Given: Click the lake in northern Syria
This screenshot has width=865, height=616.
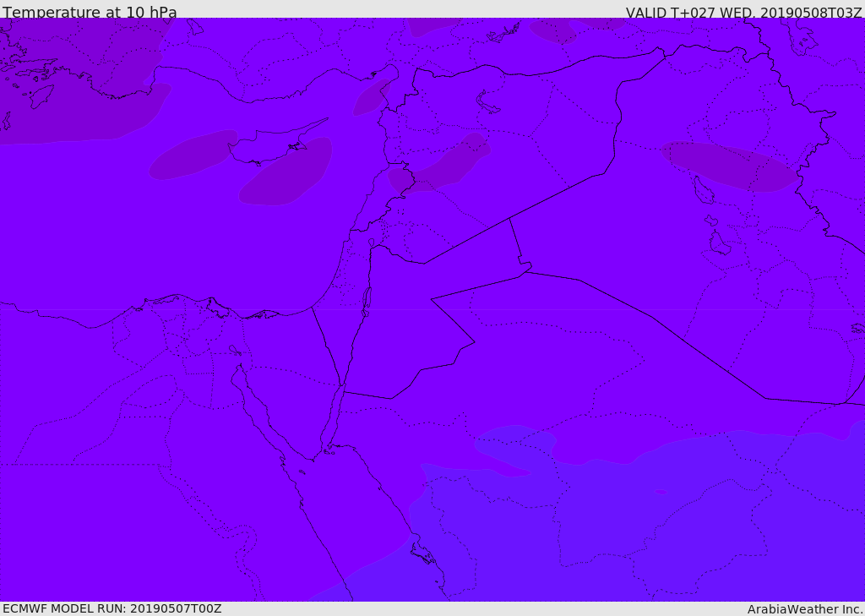Looking at the screenshot, I should click(x=487, y=103).
